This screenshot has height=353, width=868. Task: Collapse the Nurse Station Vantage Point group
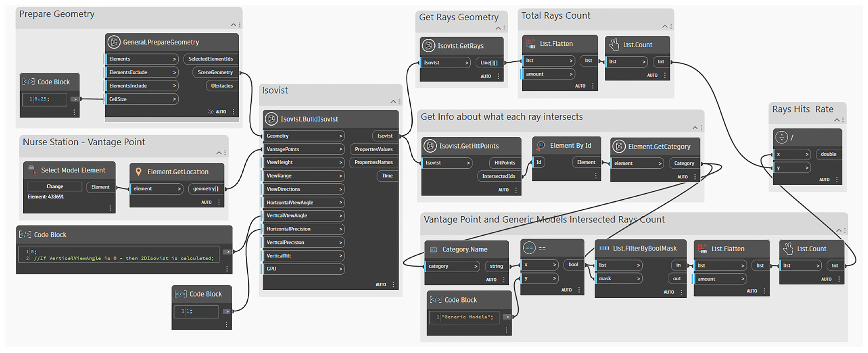219,153
